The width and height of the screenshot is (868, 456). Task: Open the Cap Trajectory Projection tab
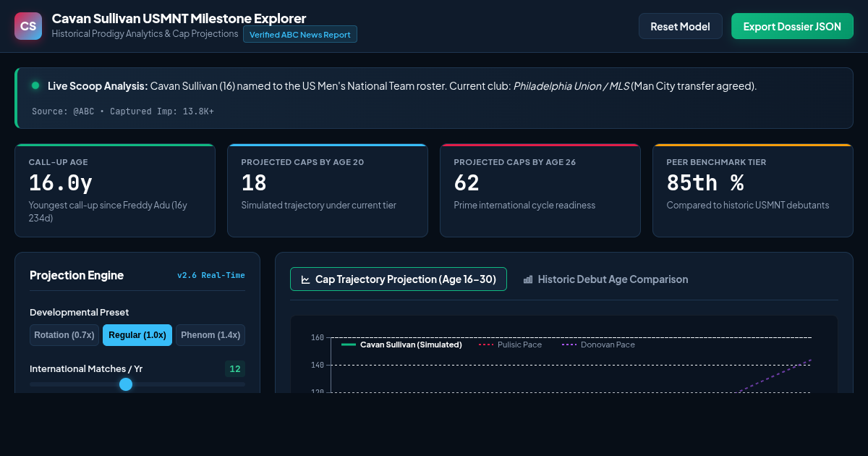[399, 279]
